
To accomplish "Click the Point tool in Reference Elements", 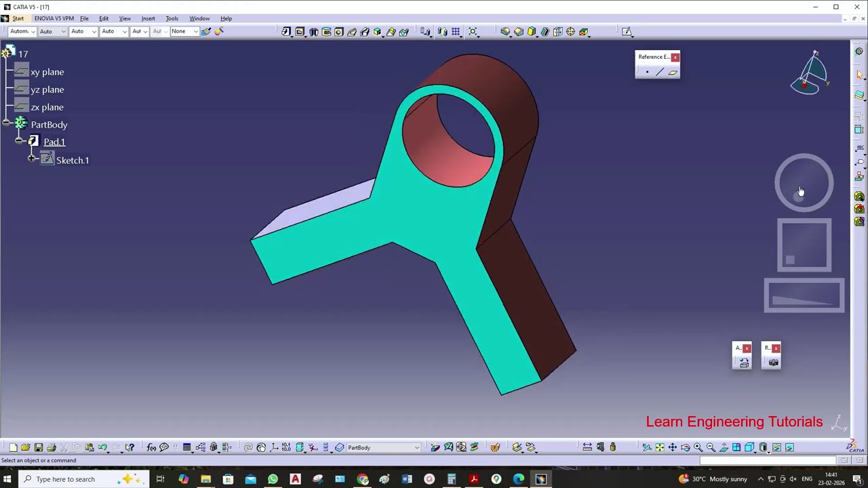I will coord(647,72).
